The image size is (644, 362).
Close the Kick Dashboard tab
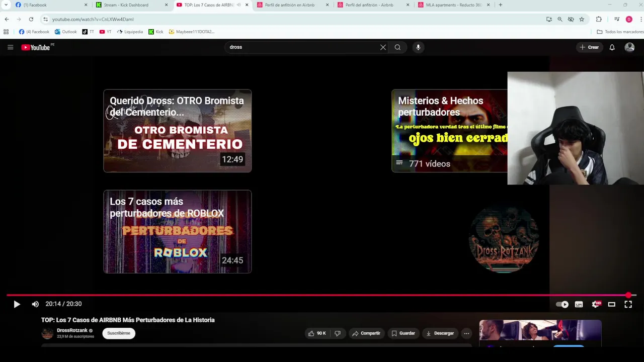click(x=166, y=5)
